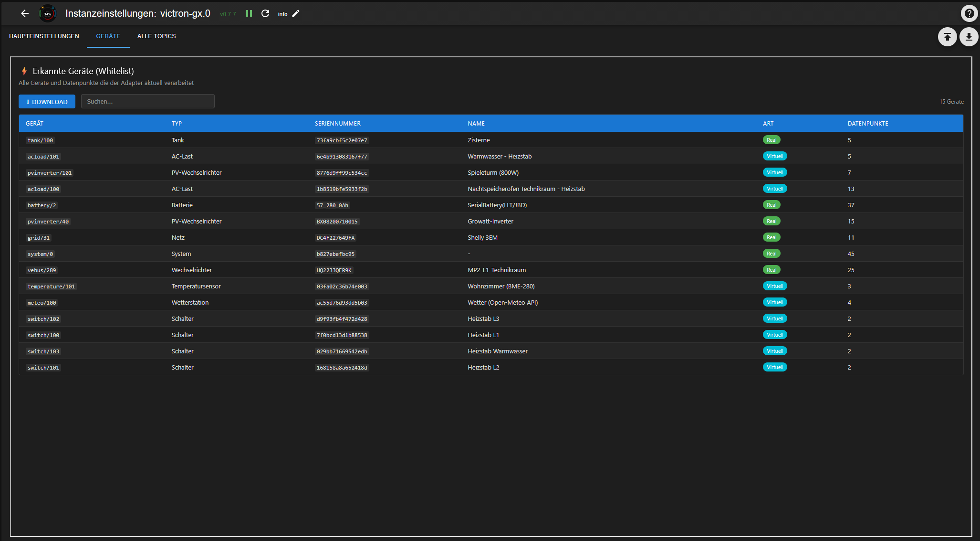Select the switch/100 device cell

pos(43,335)
